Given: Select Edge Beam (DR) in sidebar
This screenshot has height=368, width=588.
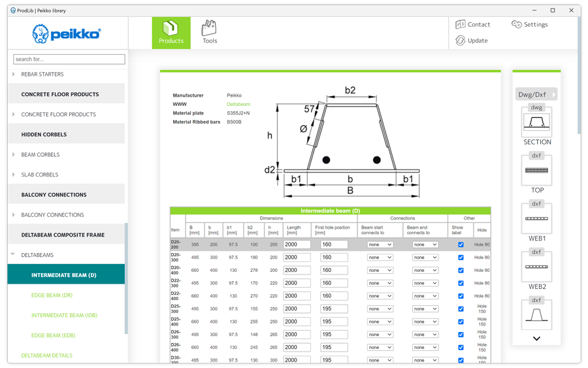Looking at the screenshot, I should tap(52, 295).
